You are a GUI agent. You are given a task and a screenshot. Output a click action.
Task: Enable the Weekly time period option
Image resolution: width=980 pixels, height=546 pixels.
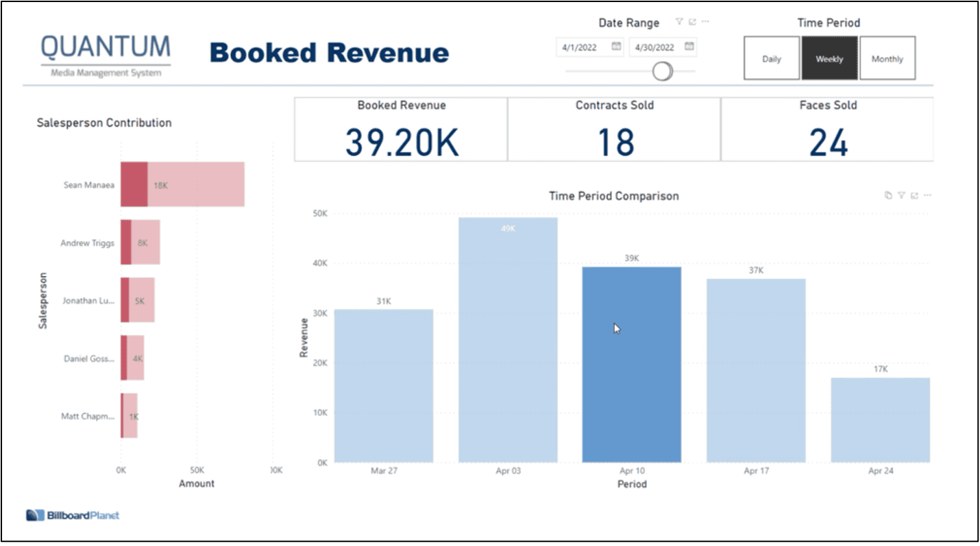829,58
